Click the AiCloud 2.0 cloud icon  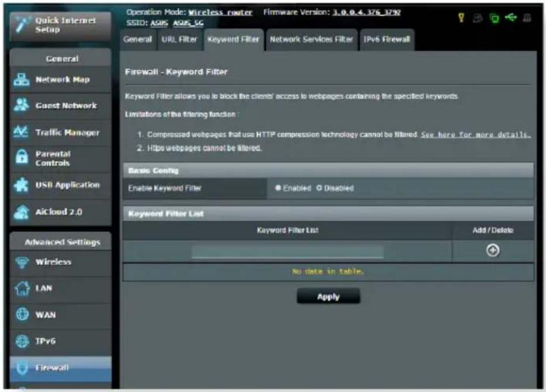point(22,211)
